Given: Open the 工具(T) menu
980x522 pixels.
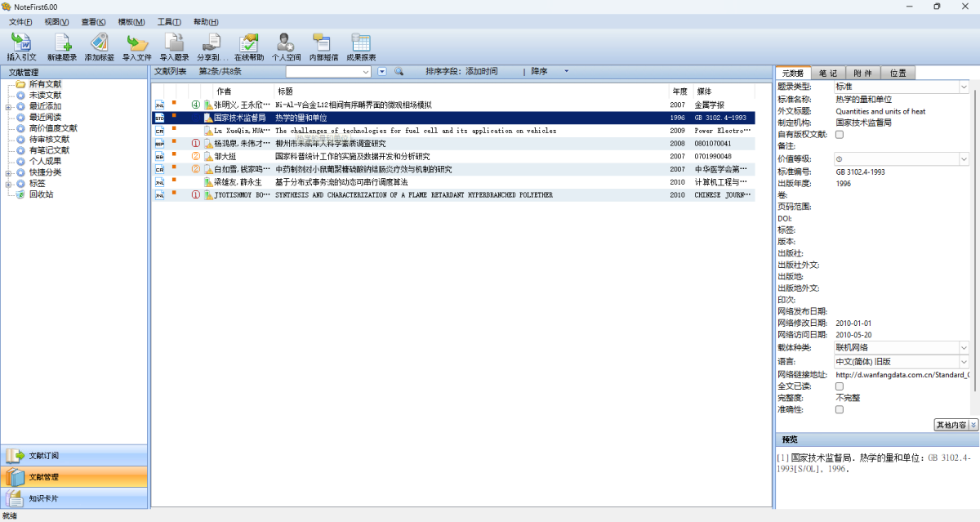Looking at the screenshot, I should pyautogui.click(x=169, y=22).
